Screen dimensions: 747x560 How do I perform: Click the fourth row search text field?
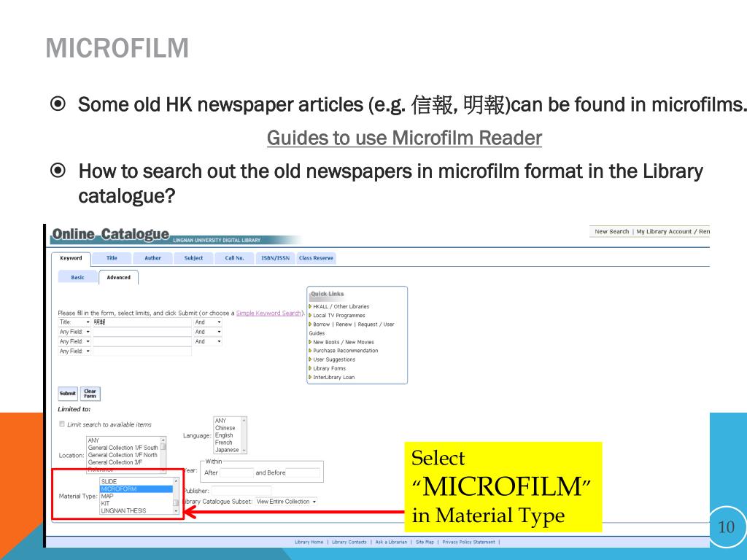[142, 351]
